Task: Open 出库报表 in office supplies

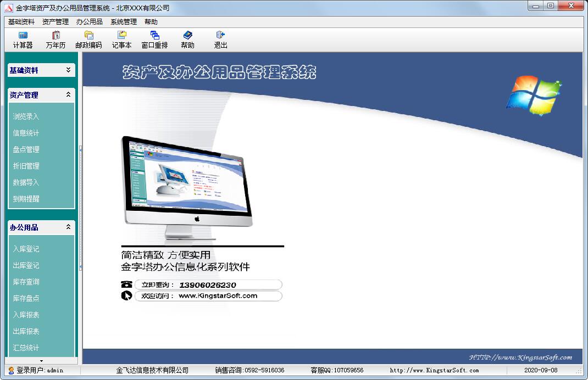Action: [26, 331]
